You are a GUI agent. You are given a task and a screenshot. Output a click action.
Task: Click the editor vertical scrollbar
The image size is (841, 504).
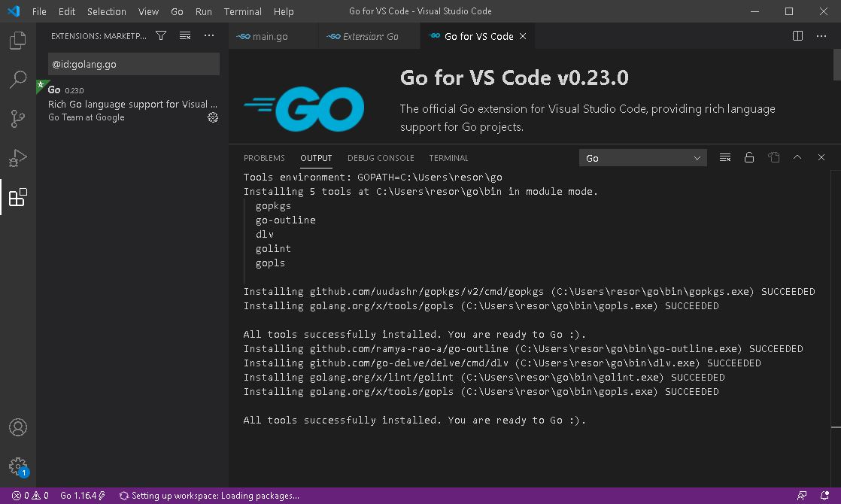pos(836,65)
